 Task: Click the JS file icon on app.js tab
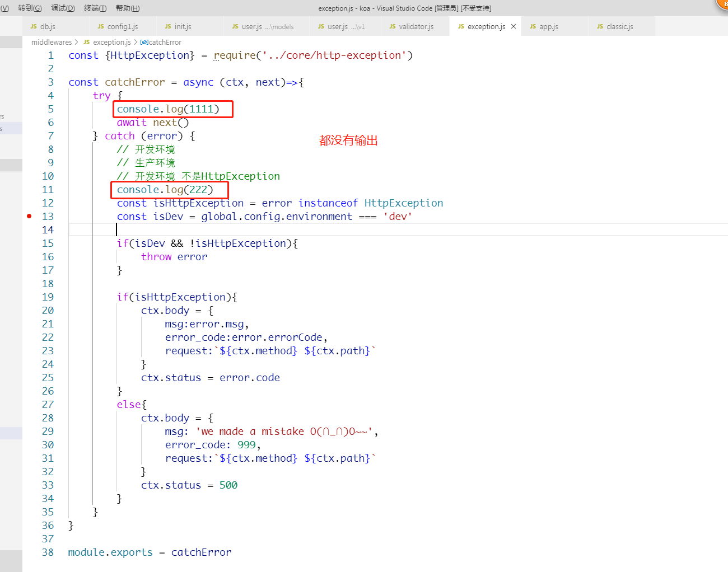tap(533, 26)
